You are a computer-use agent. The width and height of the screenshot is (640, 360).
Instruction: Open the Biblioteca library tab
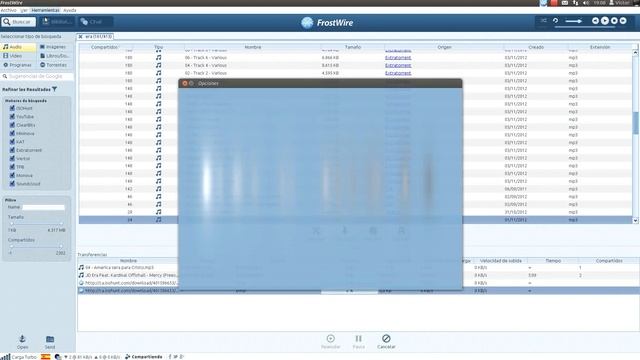point(57,22)
